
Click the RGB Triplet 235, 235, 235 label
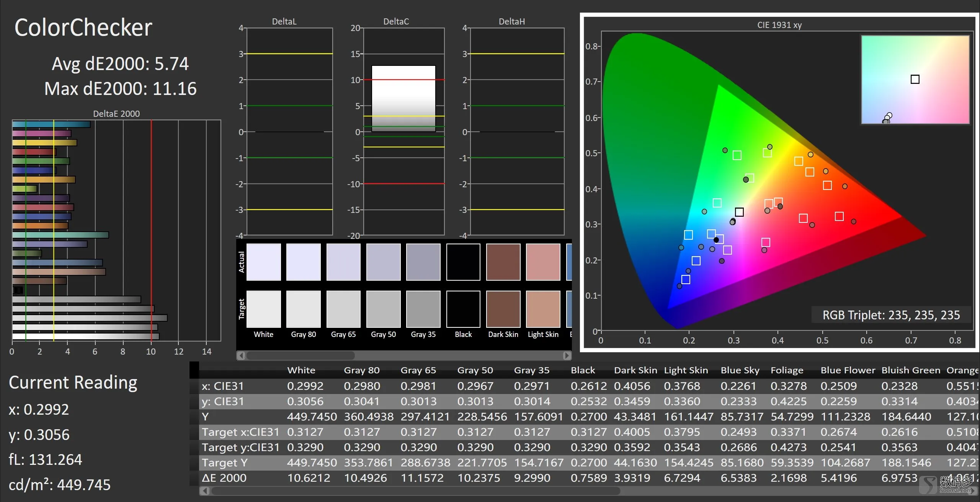(x=891, y=315)
